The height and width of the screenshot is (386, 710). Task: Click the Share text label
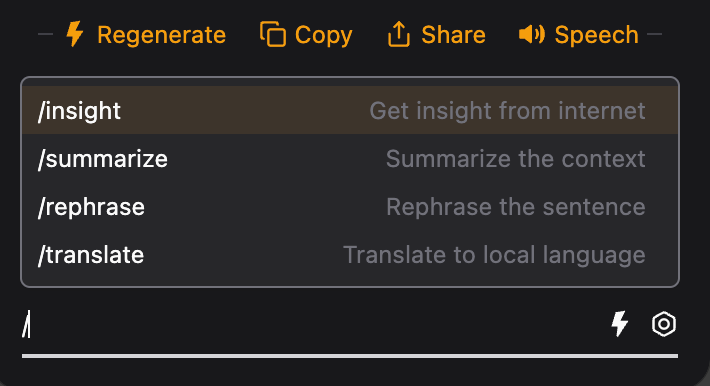pyautogui.click(x=453, y=35)
